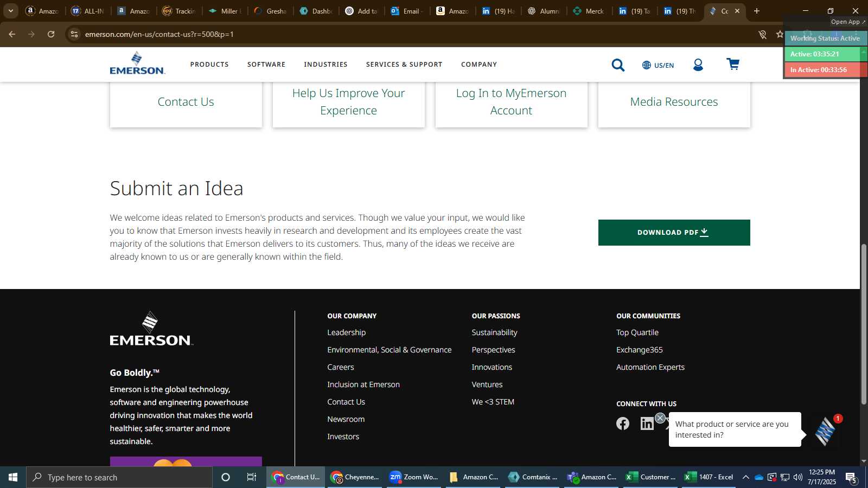
Task: Bookmark this page with the star icon
Action: (x=780, y=34)
